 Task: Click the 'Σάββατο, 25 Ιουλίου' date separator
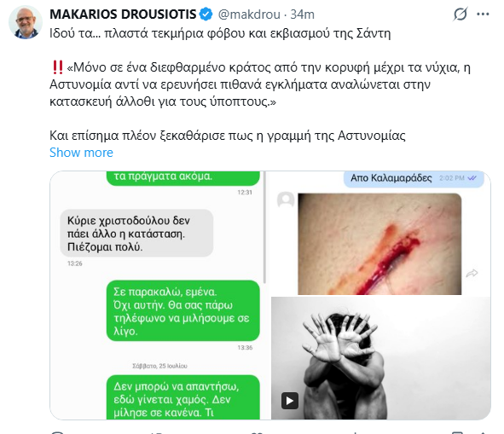tap(159, 366)
